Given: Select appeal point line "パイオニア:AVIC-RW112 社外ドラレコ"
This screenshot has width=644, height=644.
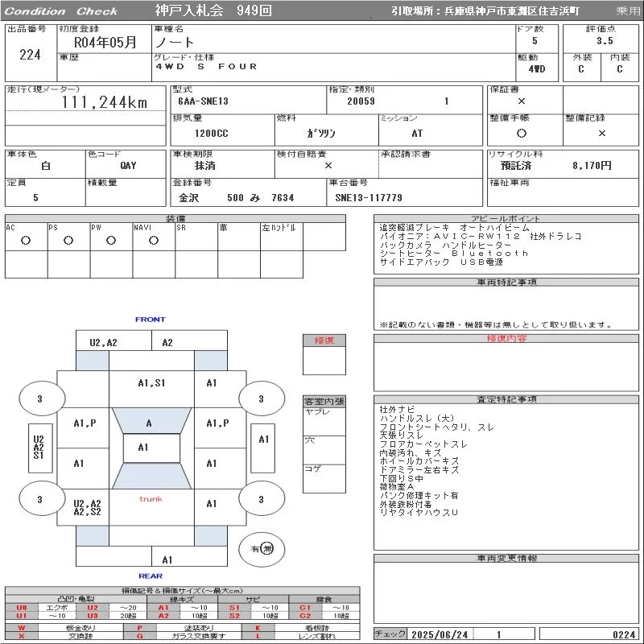Looking at the screenshot, I should click(x=481, y=237).
